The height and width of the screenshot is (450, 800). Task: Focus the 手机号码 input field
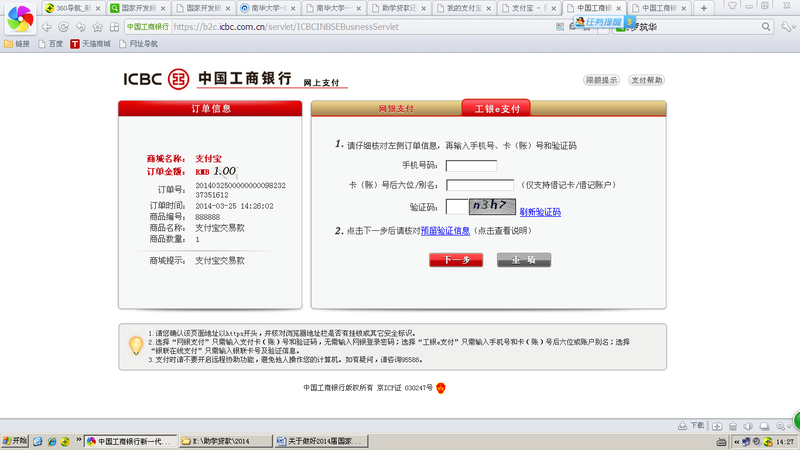[x=471, y=165]
